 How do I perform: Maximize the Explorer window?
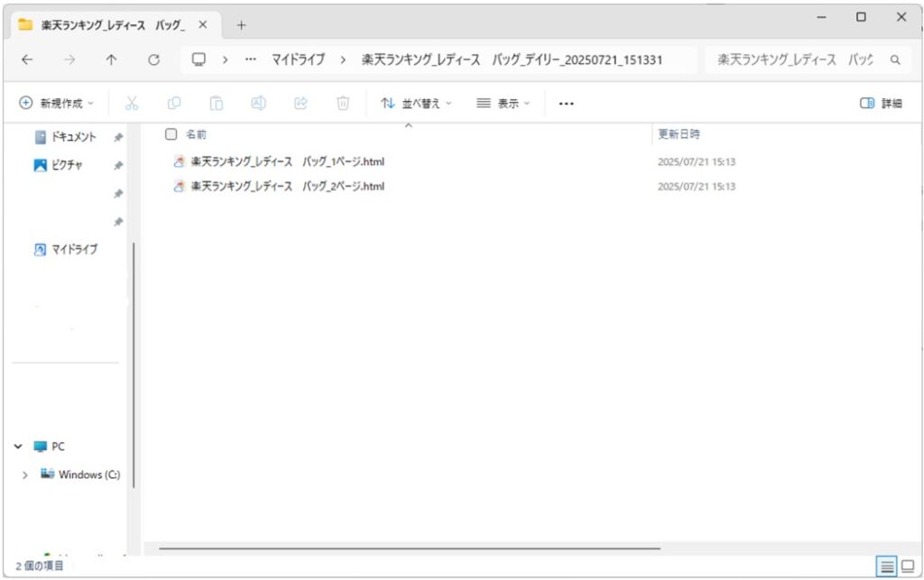coord(861,17)
